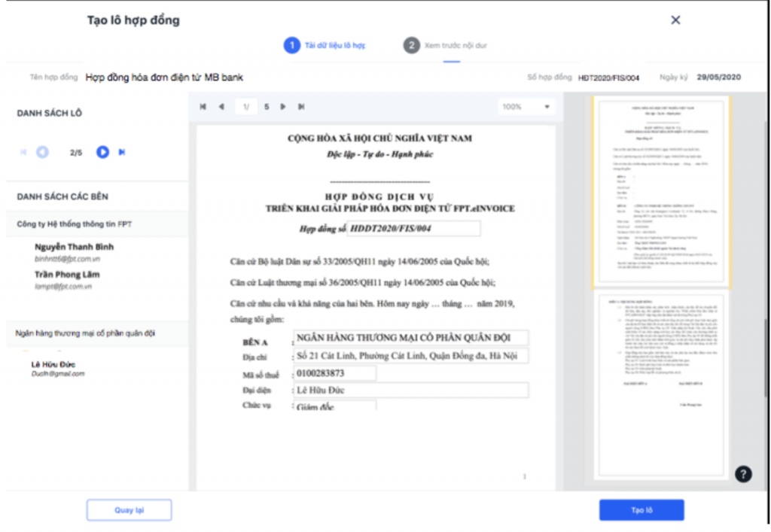Click the Tạo lô hợp đồng dialog title
The image size is (771, 532).
133,20
